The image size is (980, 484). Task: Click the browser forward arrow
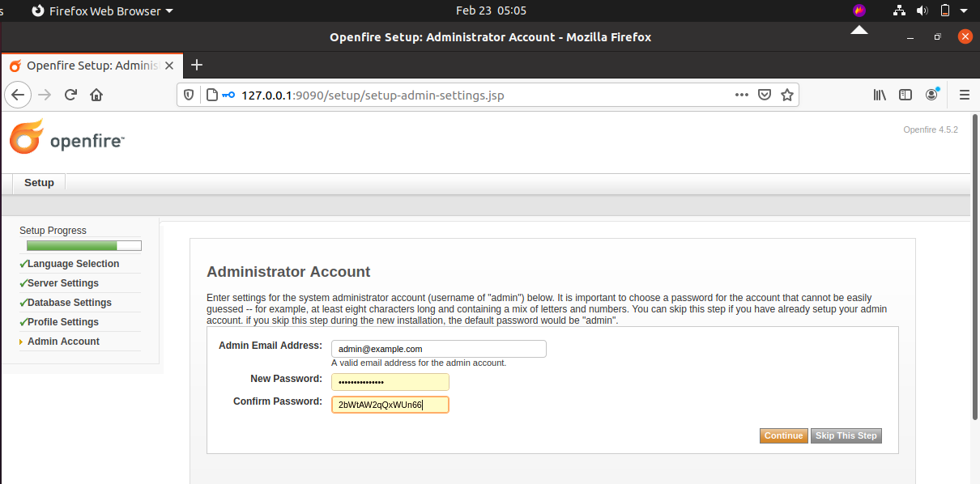tap(45, 95)
